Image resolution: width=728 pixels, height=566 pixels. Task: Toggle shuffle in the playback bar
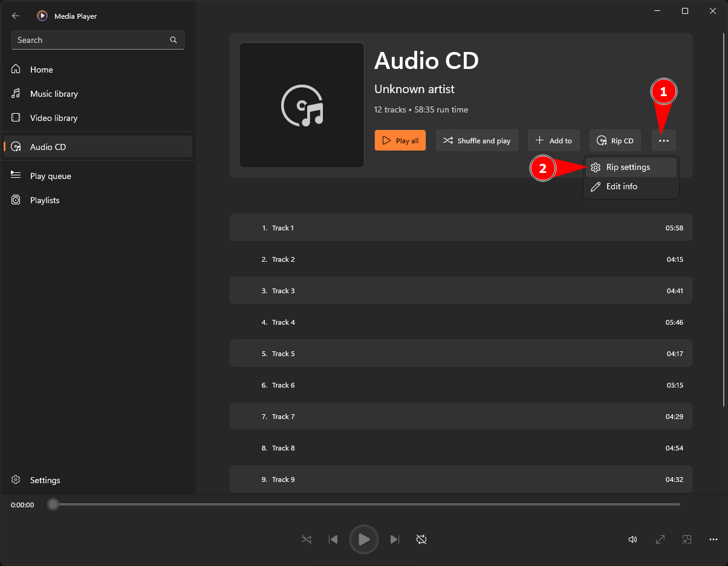(x=307, y=539)
